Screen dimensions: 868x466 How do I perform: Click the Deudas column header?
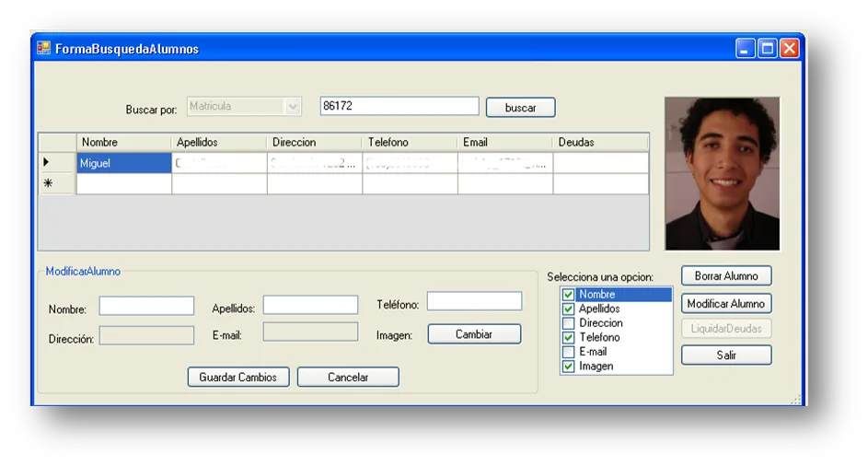[x=600, y=143]
